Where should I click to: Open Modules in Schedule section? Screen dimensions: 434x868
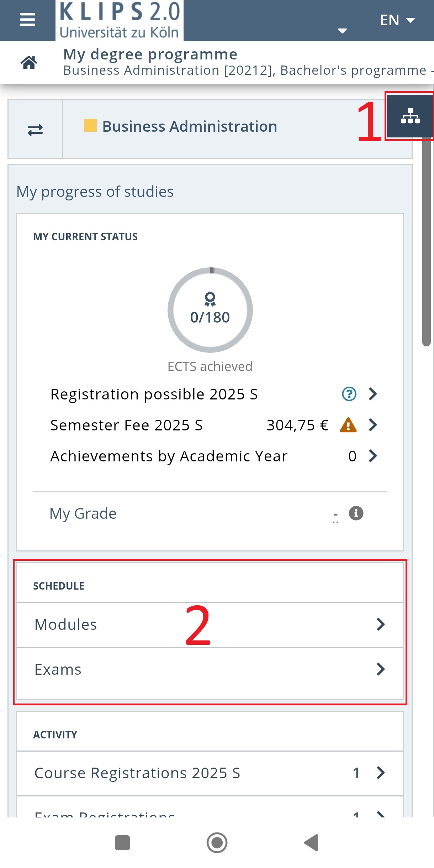210,624
